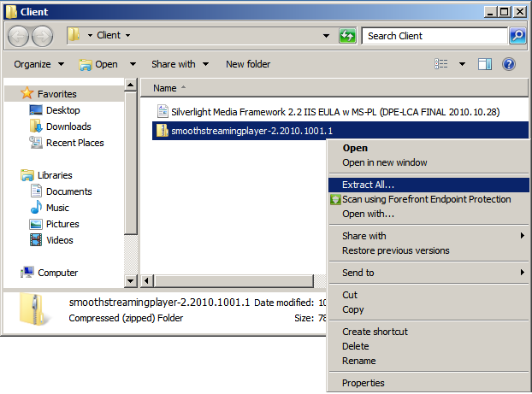Viewport: 532px width, 394px height.
Task: Select smoothstreamingplayer-2.2010.1001.1 file name
Action: 251,131
